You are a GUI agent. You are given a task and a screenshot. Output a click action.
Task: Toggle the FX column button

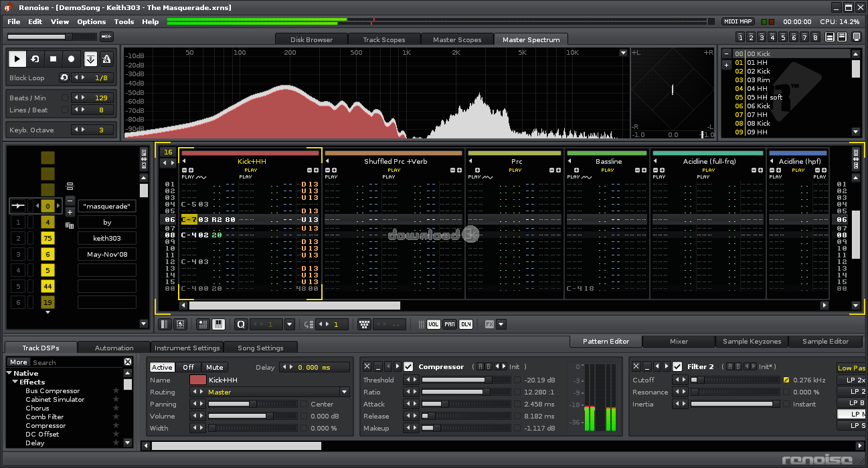pos(489,324)
